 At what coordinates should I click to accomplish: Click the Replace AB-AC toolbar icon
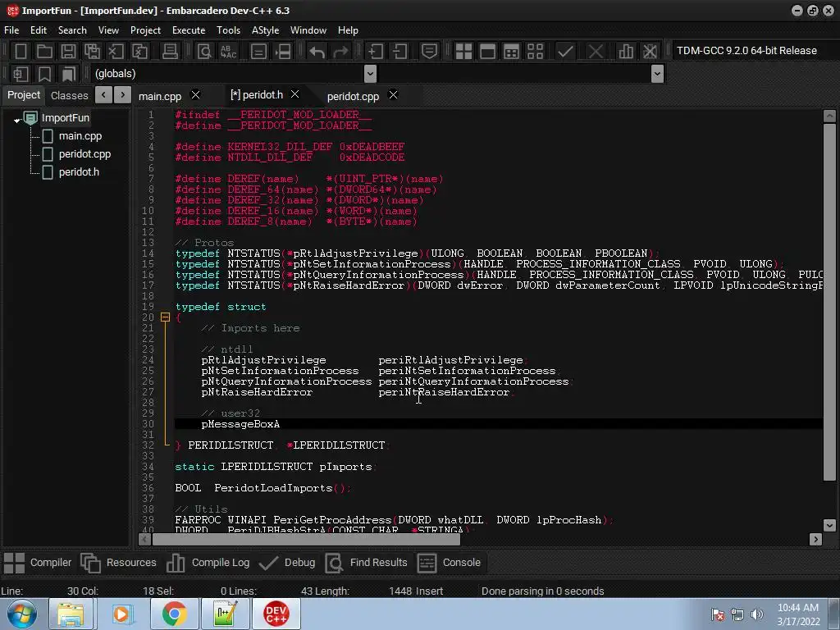pyautogui.click(x=228, y=52)
